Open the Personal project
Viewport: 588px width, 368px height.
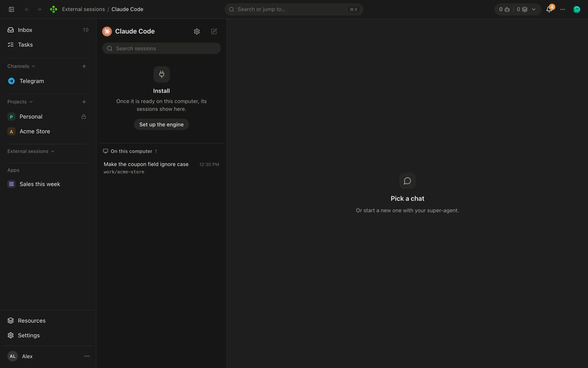(48, 117)
